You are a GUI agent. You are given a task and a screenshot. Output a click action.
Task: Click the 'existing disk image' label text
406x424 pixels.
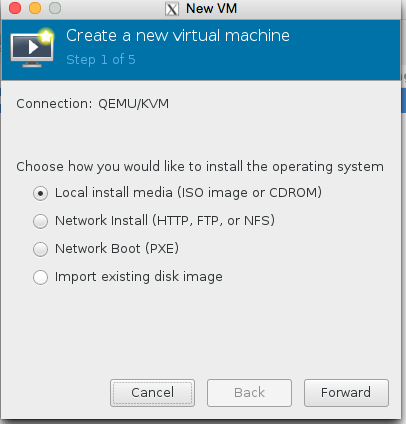click(162, 277)
